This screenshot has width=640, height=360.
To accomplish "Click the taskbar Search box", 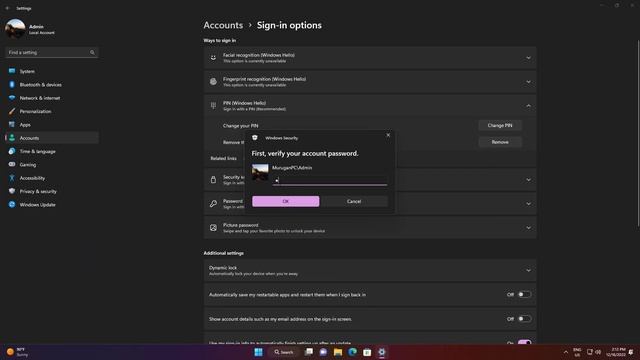I will (284, 352).
